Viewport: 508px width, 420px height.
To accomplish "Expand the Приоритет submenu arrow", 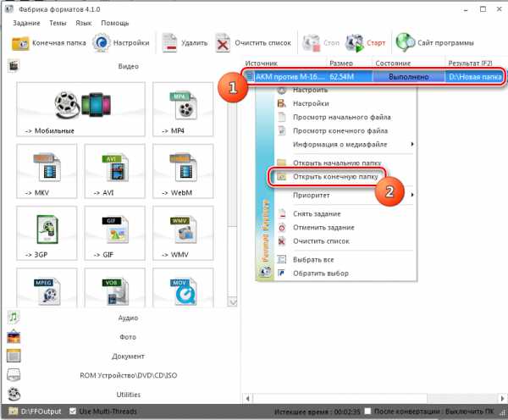I will coord(411,195).
